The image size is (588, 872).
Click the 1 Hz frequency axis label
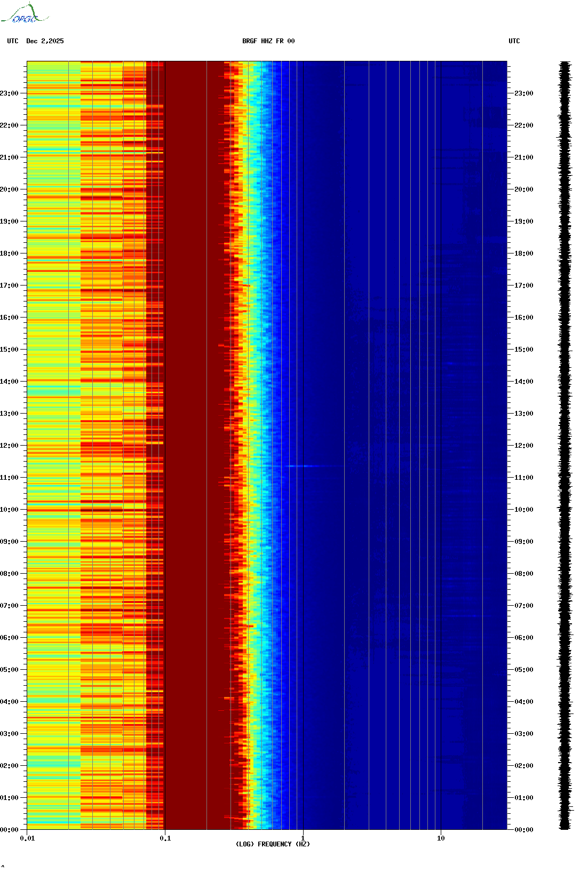pos(303,838)
